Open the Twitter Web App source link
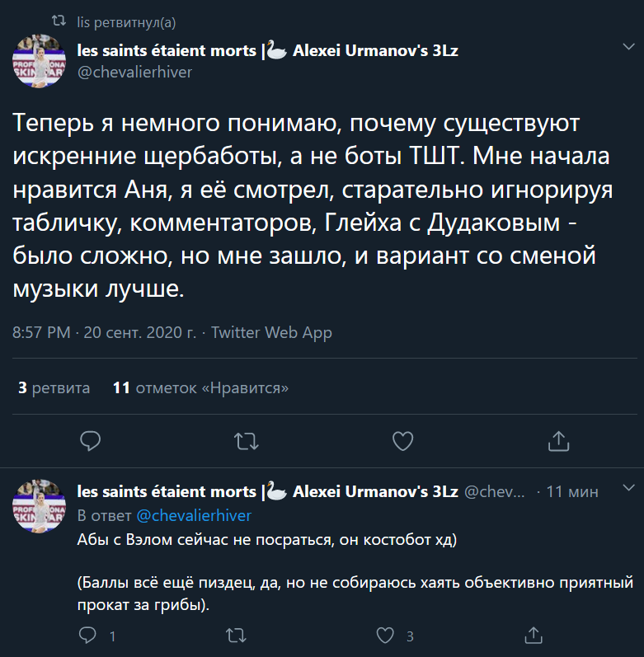The height and width of the screenshot is (657, 644). 271,333
